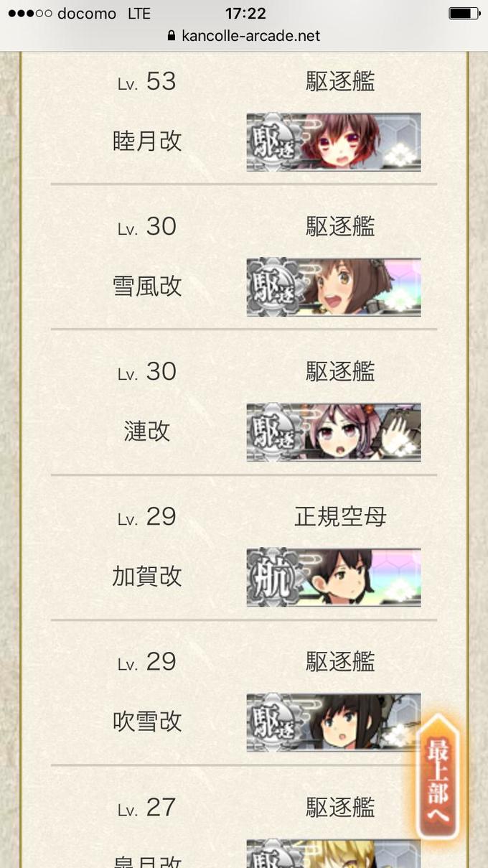The image size is (488, 868).
Task: Tap the 睦月改 destroyer card banner
Action: click(x=334, y=141)
